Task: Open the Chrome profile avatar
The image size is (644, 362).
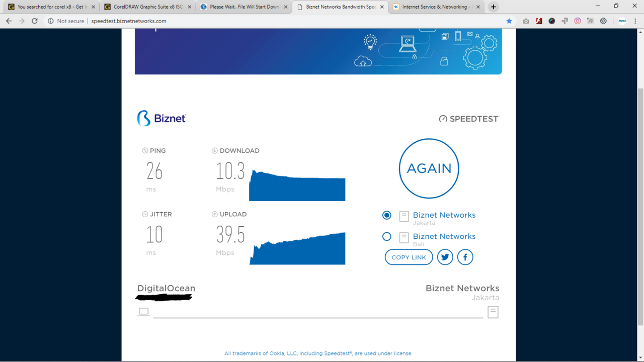Action: click(622, 21)
